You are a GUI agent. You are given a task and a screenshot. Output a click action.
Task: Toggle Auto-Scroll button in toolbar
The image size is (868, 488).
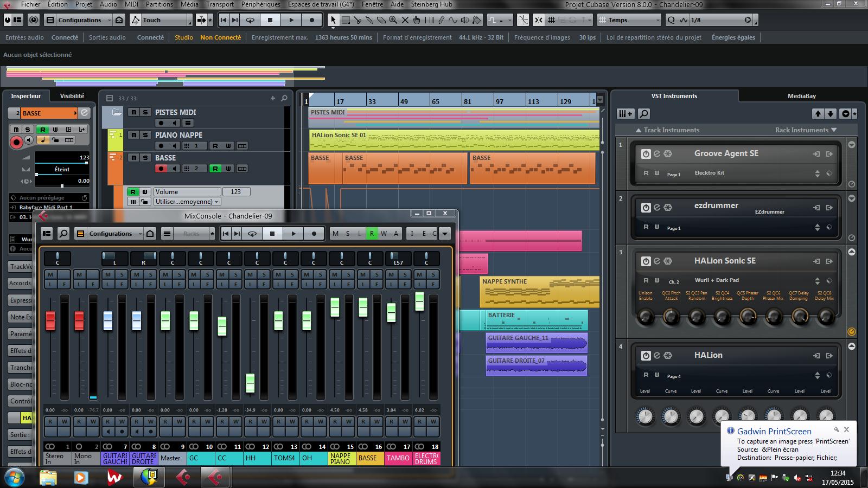pyautogui.click(x=202, y=20)
